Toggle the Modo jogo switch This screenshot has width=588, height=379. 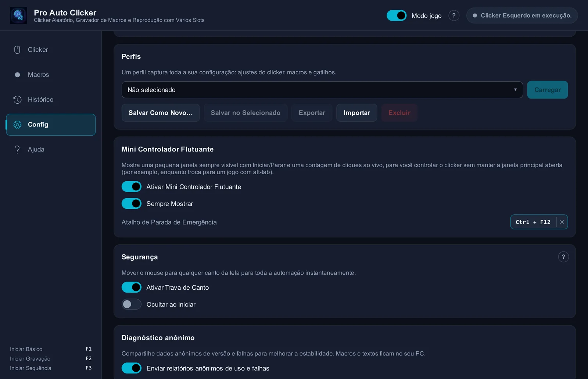click(397, 15)
